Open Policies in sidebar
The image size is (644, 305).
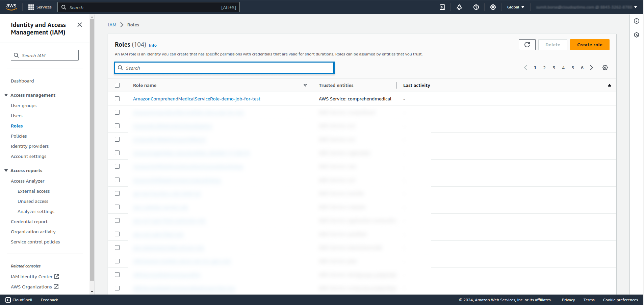coord(19,136)
